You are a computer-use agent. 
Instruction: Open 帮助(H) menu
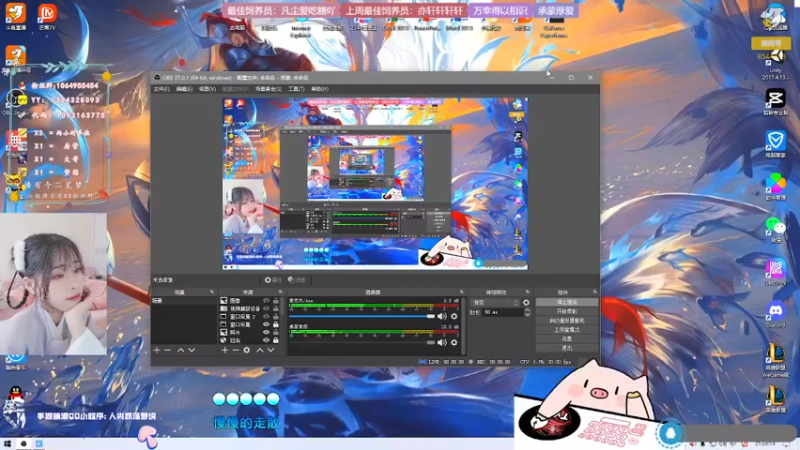[320, 89]
